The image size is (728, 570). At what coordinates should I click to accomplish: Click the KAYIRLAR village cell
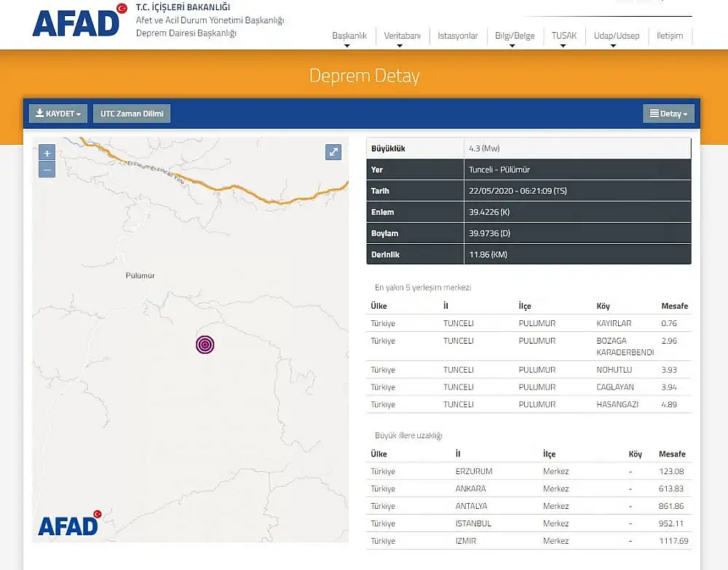[614, 323]
